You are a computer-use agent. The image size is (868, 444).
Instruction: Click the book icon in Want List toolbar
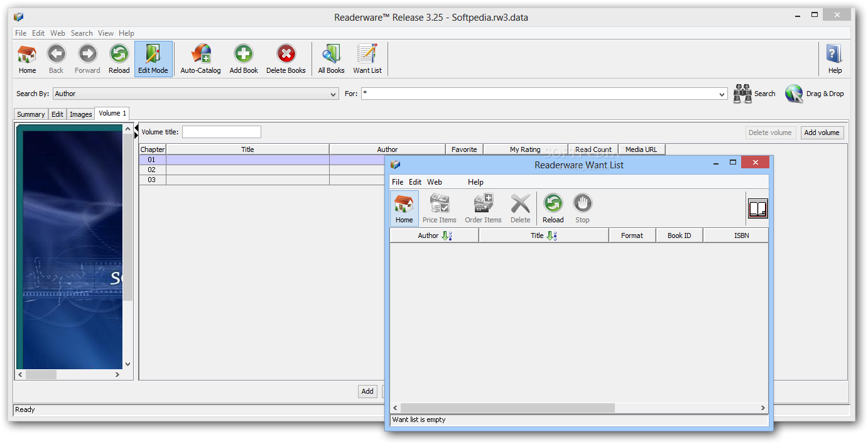(757, 208)
